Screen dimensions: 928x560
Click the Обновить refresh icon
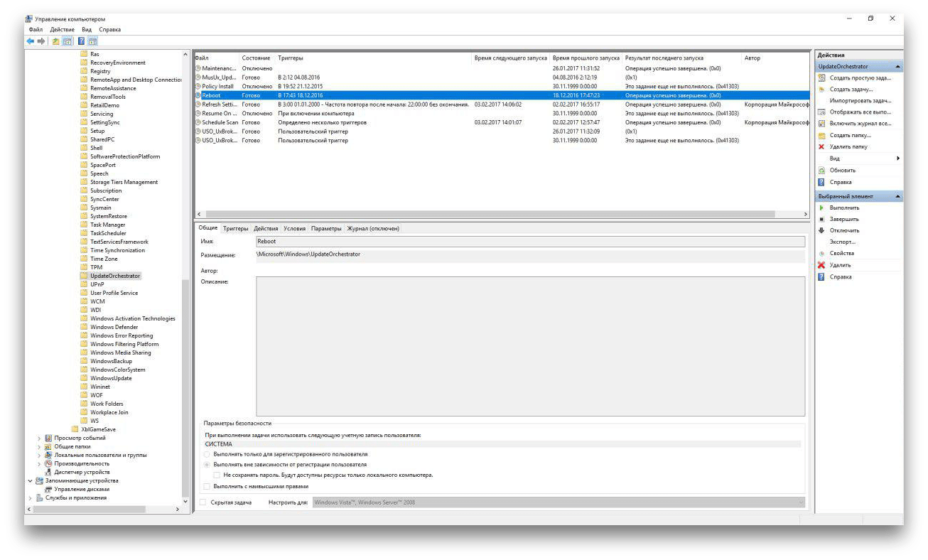pos(821,171)
